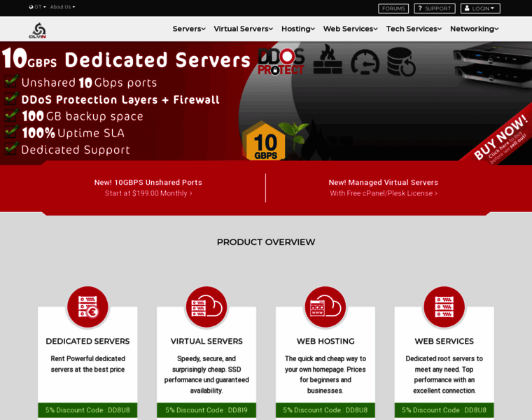The image size is (532, 420).
Task: Open the Web Services menu
Action: click(350, 29)
